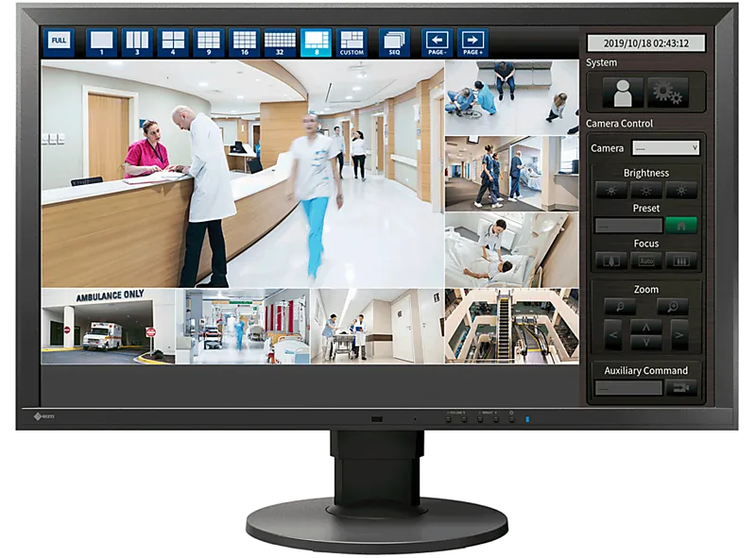Select the 16-camera grid layout
Screen dimensions: 756x558
(x=245, y=42)
